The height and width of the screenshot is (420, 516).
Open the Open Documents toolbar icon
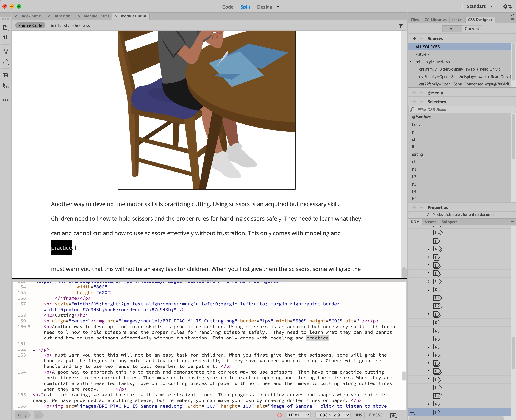pyautogui.click(x=5, y=28)
